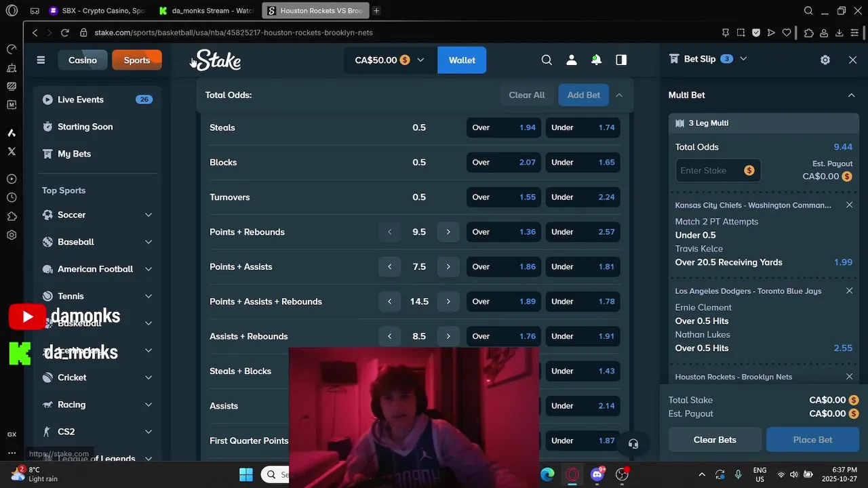Viewport: 868px width, 488px height.
Task: Reload the page
Action: pos(65,33)
